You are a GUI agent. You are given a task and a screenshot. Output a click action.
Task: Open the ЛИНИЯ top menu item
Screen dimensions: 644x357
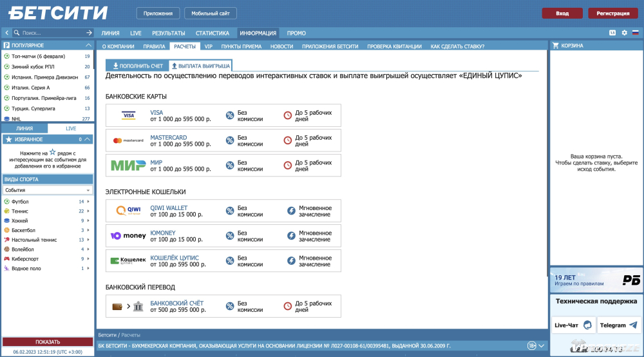(x=111, y=34)
